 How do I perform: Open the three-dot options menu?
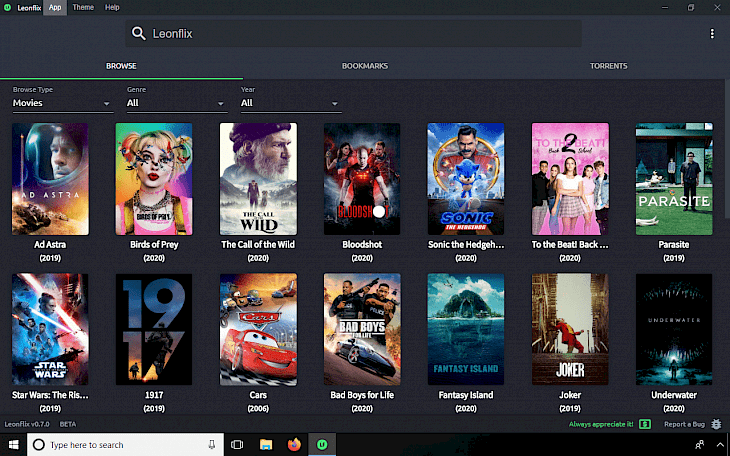tap(712, 33)
